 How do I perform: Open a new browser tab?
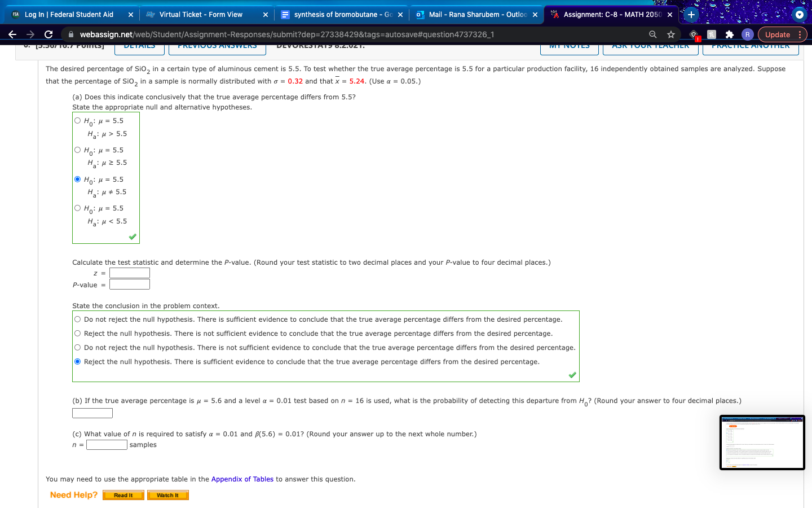pos(691,15)
